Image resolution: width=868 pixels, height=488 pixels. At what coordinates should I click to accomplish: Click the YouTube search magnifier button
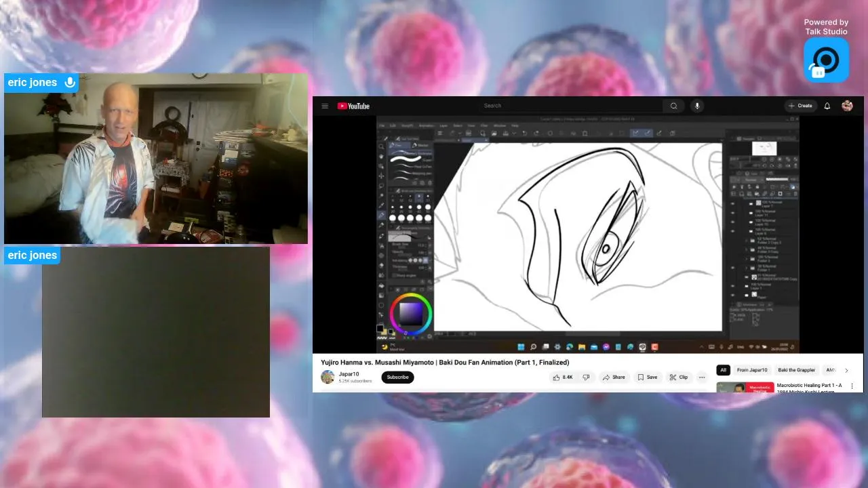click(x=673, y=106)
